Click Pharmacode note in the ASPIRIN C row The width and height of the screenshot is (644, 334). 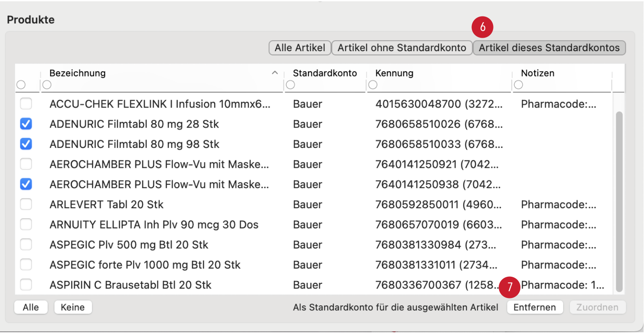pyautogui.click(x=562, y=285)
